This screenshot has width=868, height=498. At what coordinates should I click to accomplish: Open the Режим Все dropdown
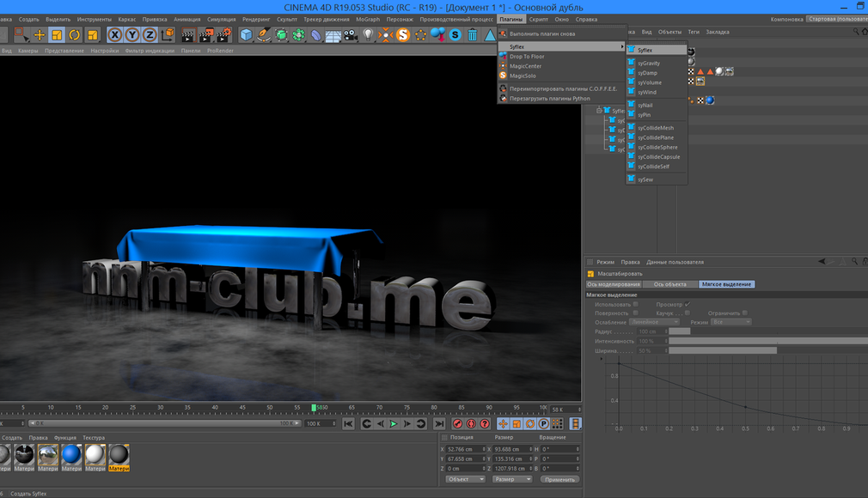[730, 322]
